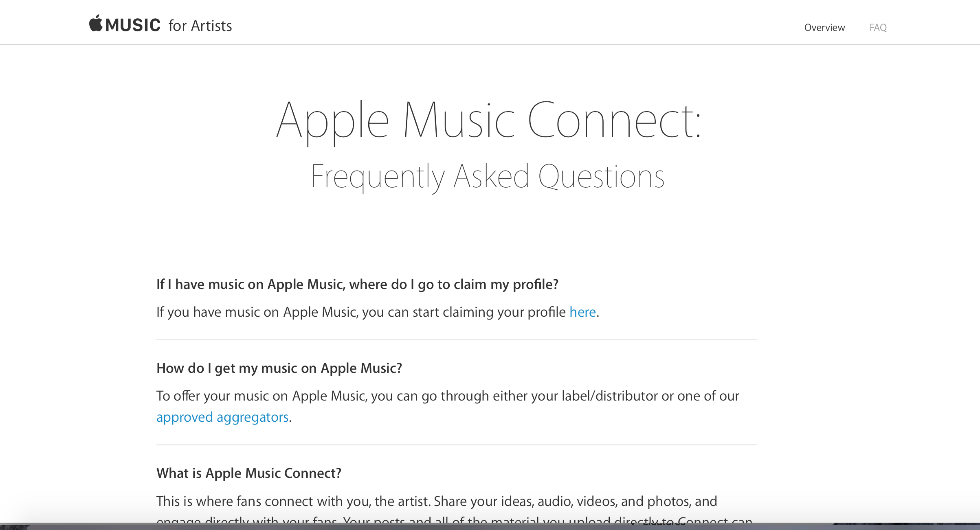
Task: Open the 'approved aggregators' link
Action: click(x=222, y=417)
